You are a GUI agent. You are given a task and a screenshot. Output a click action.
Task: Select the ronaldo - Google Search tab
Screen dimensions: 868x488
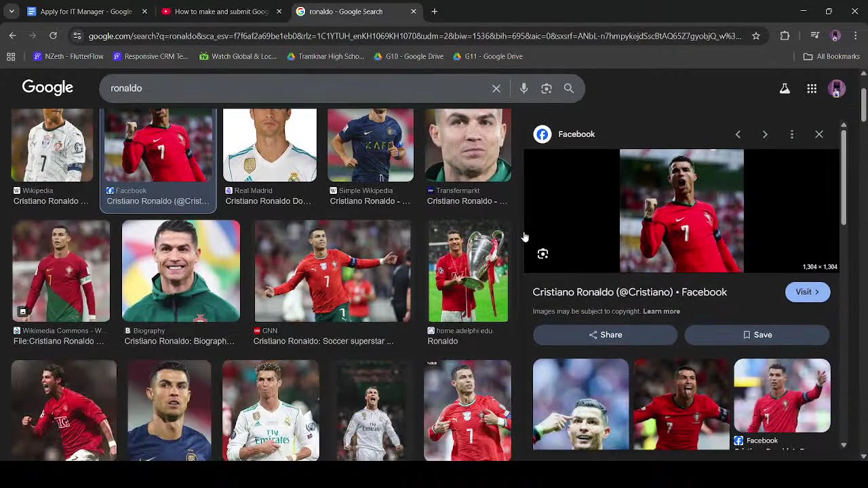point(357,12)
